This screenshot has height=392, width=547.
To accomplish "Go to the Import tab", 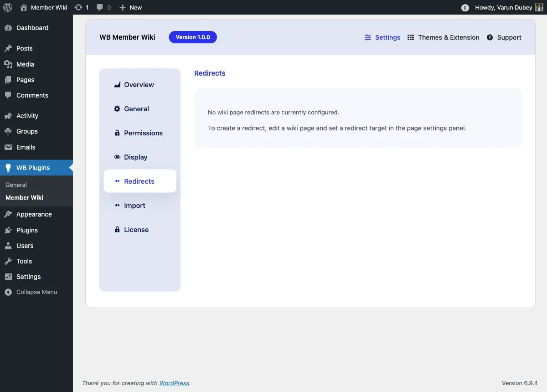I will coord(140,206).
